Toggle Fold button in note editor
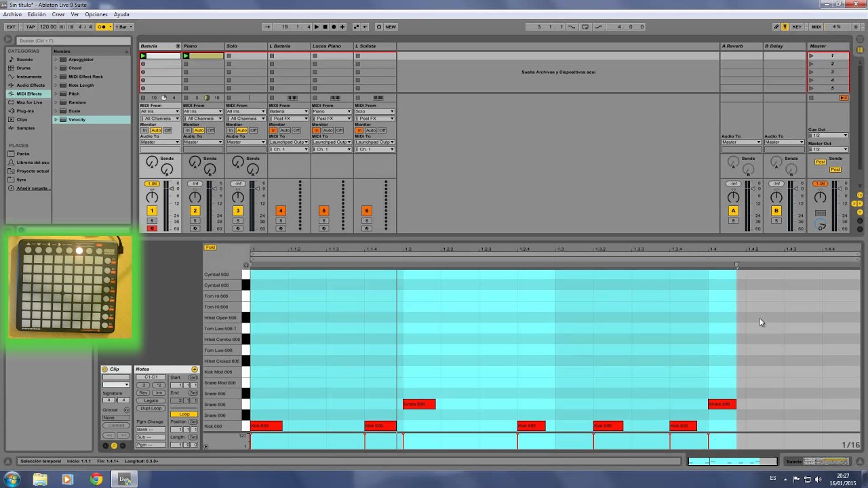868x488 pixels. (210, 247)
